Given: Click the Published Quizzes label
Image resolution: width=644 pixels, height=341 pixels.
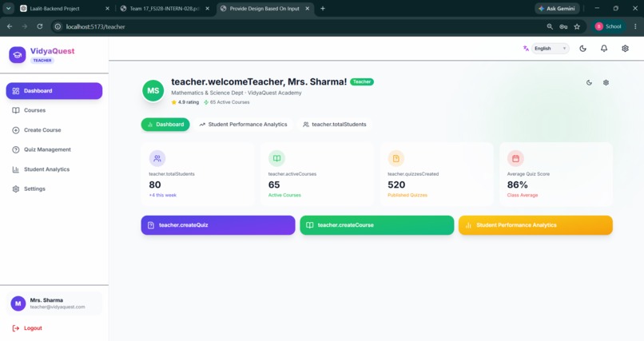Looking at the screenshot, I should point(407,195).
